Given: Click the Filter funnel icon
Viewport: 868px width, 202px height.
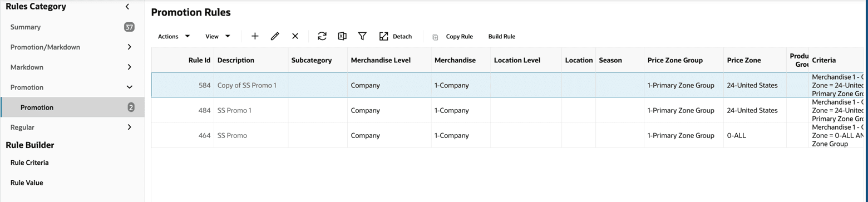Looking at the screenshot, I should (362, 36).
